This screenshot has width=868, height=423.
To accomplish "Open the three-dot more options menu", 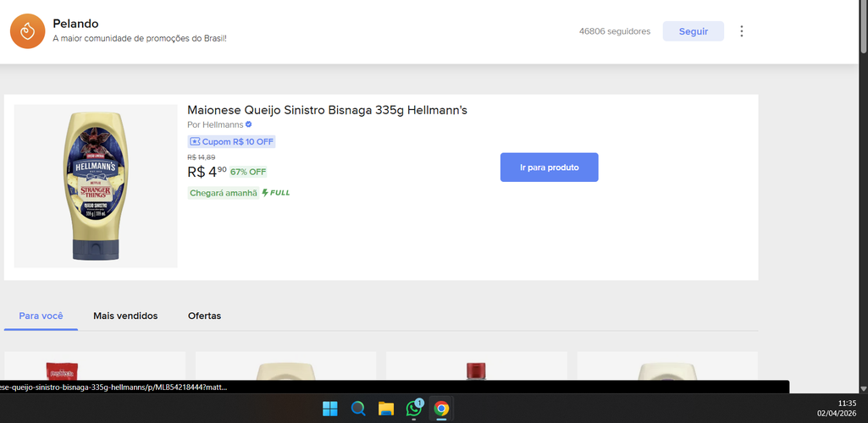I will pyautogui.click(x=742, y=31).
